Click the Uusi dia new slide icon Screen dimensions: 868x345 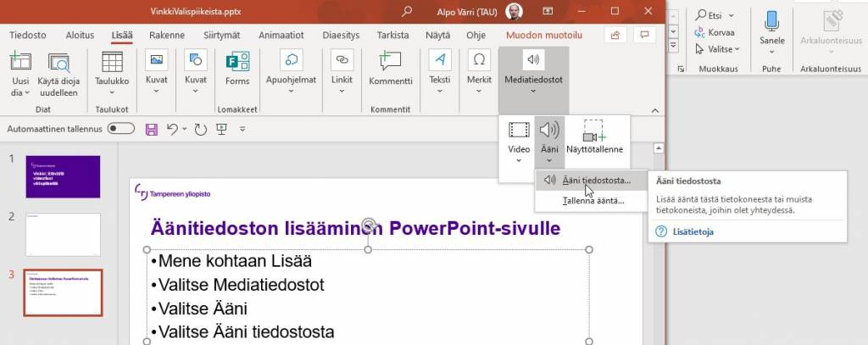click(x=20, y=62)
